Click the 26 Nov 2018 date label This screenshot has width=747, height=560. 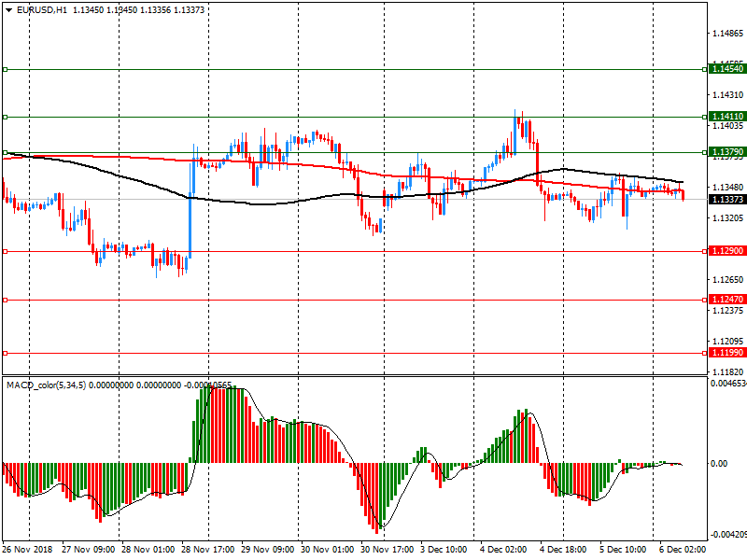pos(28,550)
